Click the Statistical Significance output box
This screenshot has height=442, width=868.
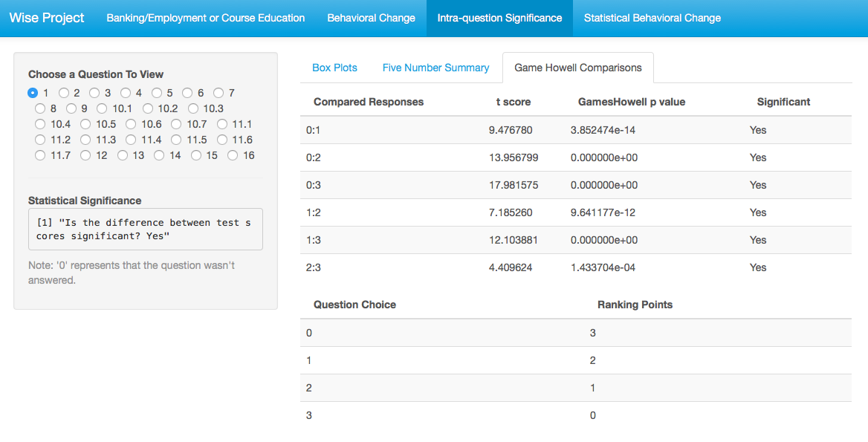[146, 229]
